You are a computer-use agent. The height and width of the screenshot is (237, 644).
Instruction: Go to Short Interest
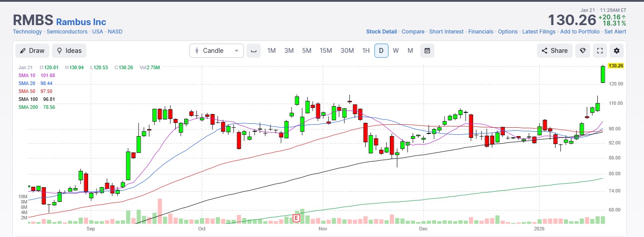(x=446, y=32)
